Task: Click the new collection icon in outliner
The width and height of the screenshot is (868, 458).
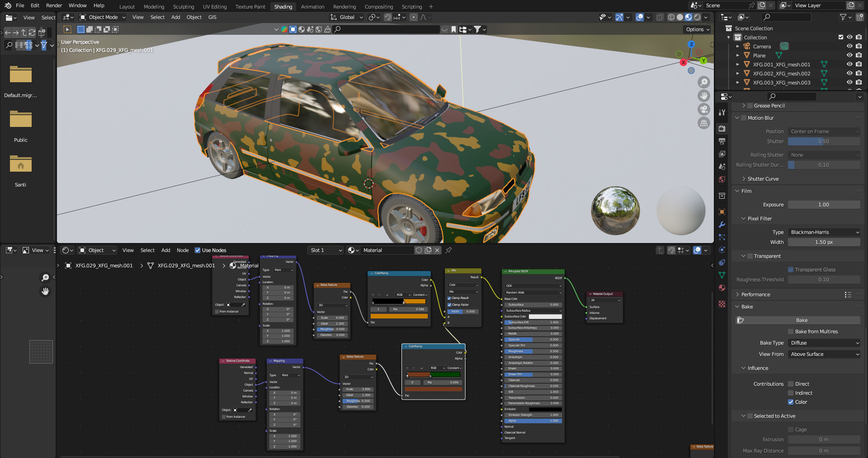Action: click(859, 17)
